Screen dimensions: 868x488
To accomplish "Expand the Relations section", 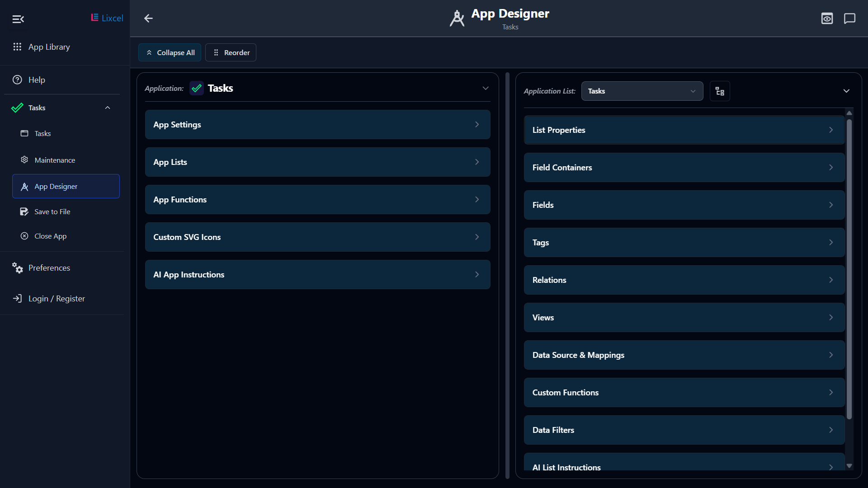I will pyautogui.click(x=684, y=280).
